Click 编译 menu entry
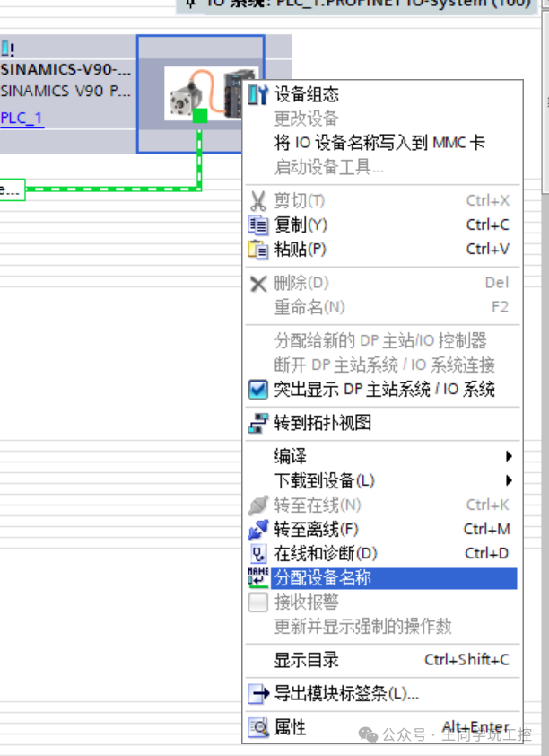 pyautogui.click(x=382, y=456)
